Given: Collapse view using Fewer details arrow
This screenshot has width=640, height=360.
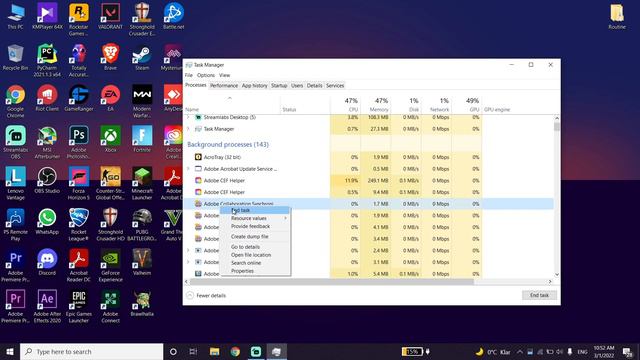Looking at the screenshot, I should coord(190,296).
